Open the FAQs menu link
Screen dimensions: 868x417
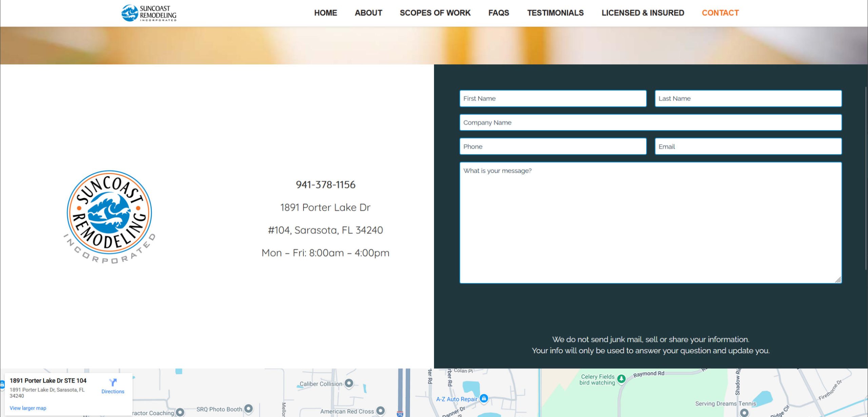[498, 13]
